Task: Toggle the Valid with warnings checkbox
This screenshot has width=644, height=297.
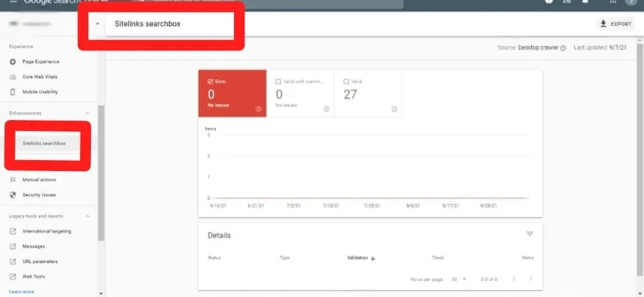Action: coord(278,82)
